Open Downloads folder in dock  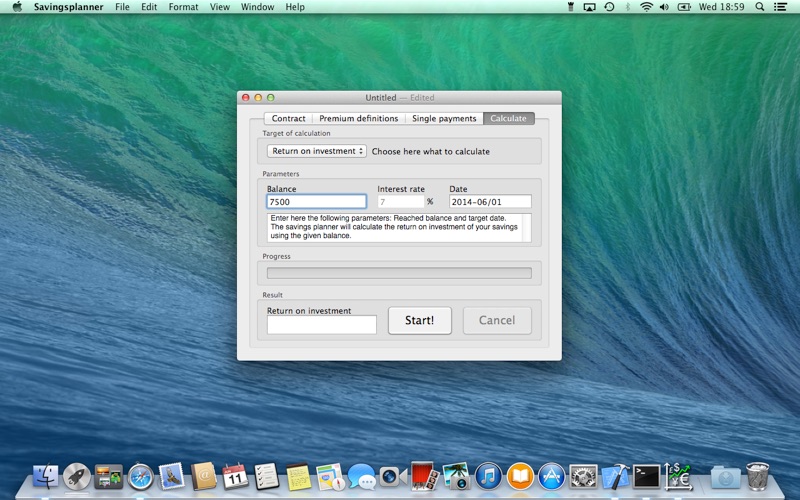tap(726, 478)
